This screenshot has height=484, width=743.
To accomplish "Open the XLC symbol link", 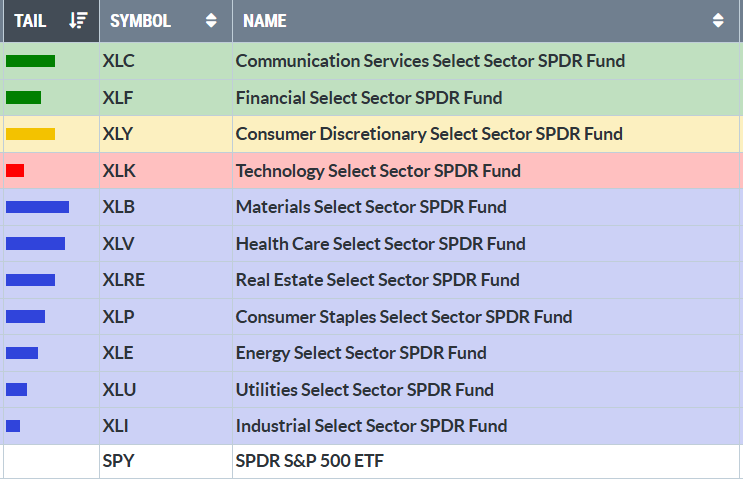I will [118, 61].
